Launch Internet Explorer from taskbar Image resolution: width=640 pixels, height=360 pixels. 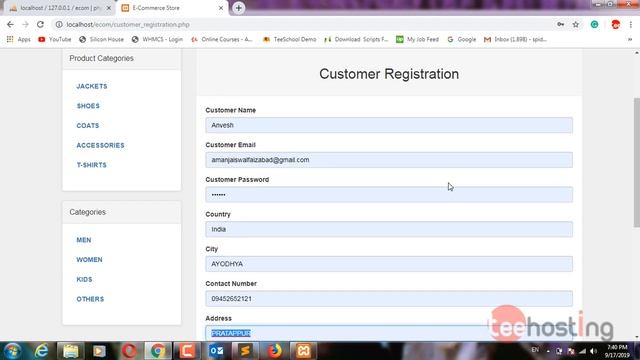pyautogui.click(x=41, y=351)
